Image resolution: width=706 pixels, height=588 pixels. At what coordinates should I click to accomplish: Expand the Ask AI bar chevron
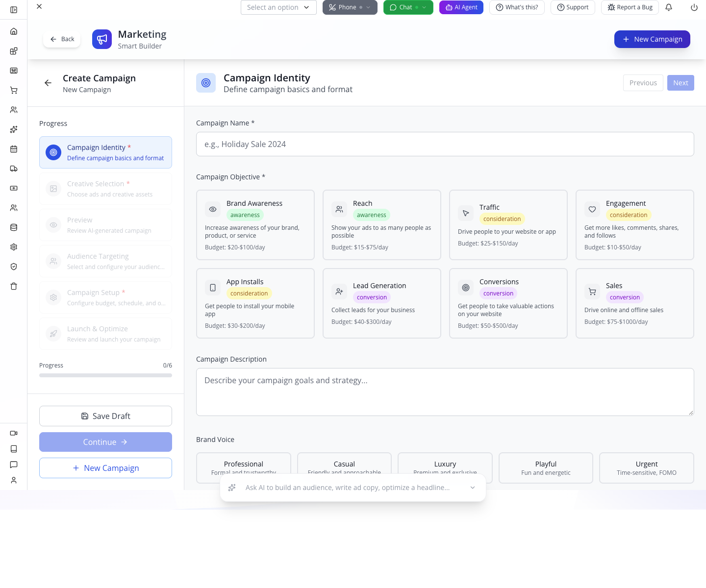473,488
